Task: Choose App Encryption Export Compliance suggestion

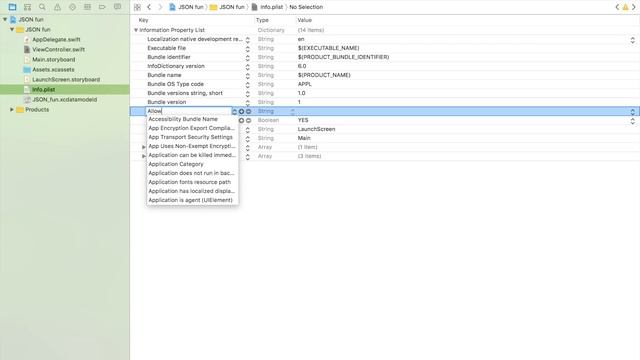Action: point(192,128)
